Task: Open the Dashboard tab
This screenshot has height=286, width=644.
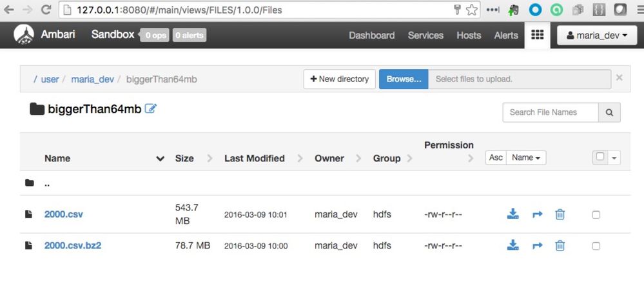Action: [371, 36]
